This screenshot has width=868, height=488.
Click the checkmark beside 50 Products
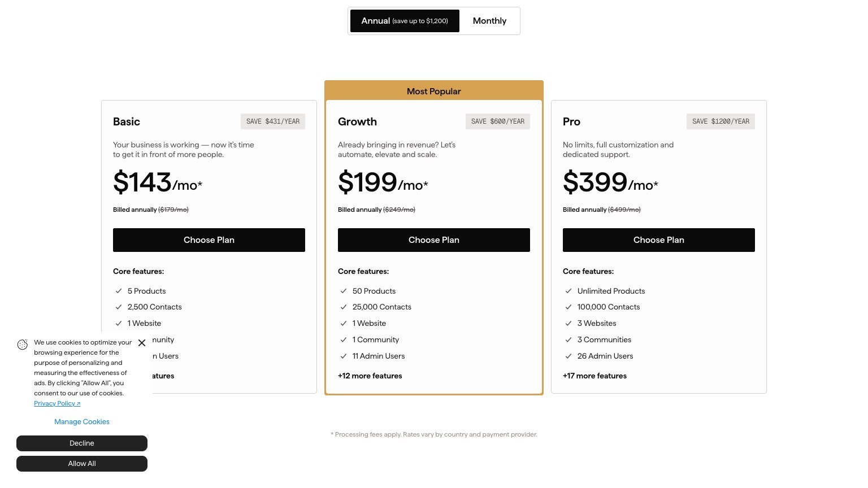(x=344, y=291)
